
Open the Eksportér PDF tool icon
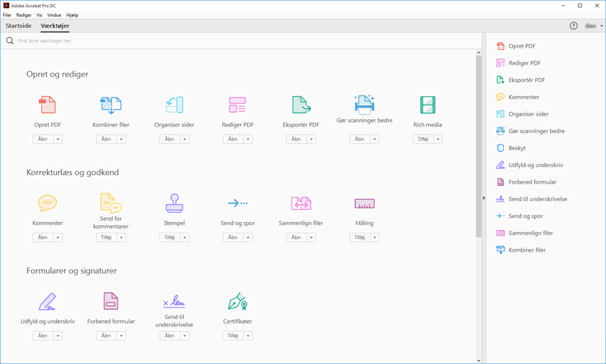point(301,104)
